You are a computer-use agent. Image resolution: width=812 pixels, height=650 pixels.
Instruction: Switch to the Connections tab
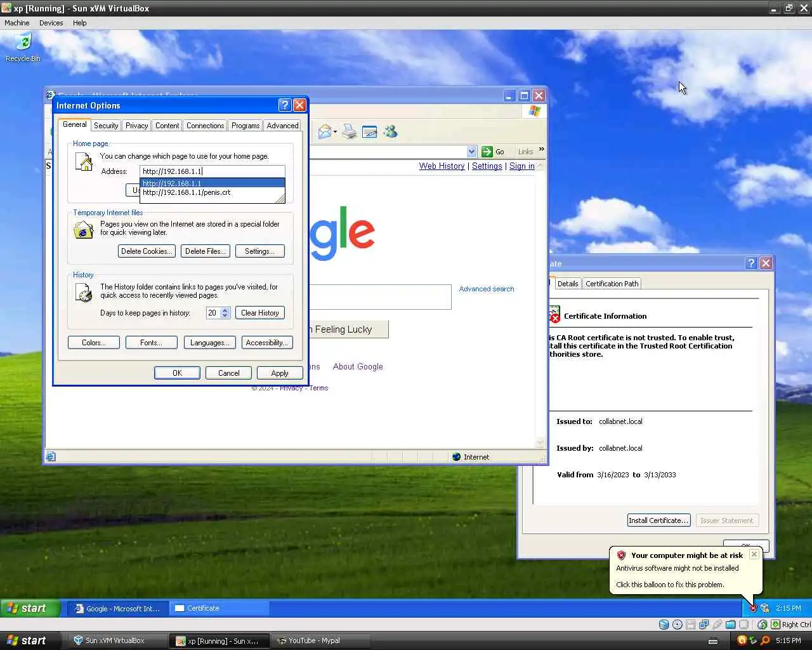[205, 126]
